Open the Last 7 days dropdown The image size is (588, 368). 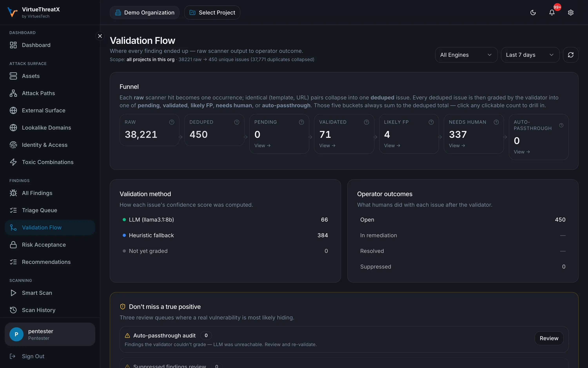click(530, 55)
